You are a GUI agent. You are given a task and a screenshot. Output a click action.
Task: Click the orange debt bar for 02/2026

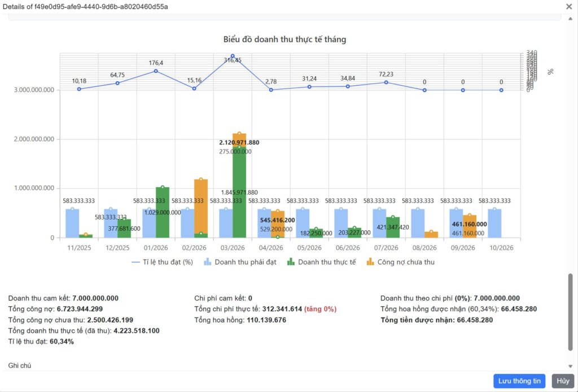(201, 206)
